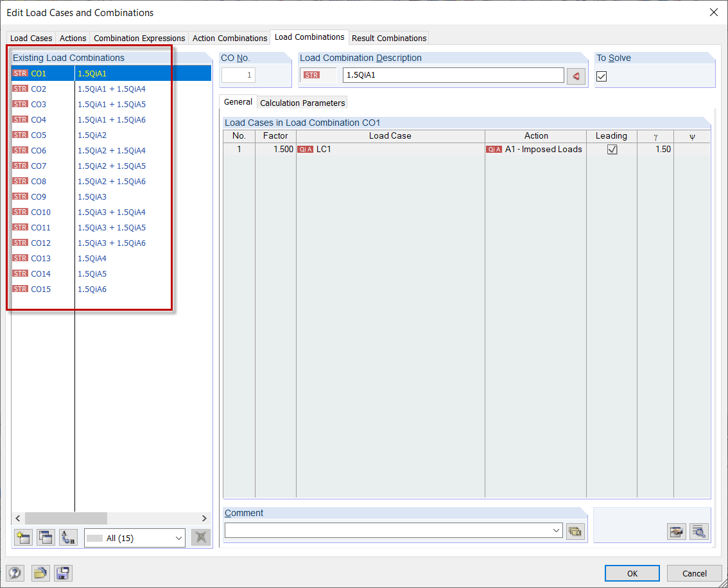Viewport: 728px width, 588px height.
Task: Click the STR badge of CO15 row
Action: click(21, 289)
